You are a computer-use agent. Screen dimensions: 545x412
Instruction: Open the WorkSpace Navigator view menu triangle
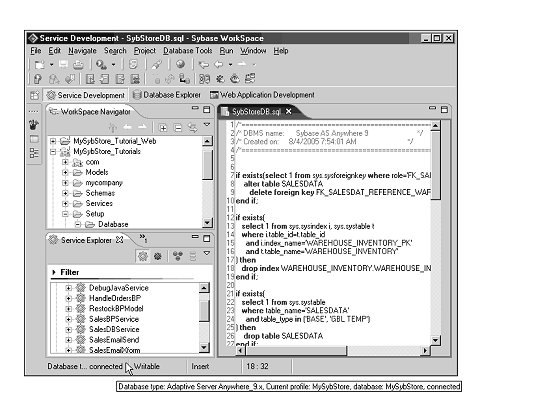[x=207, y=125]
